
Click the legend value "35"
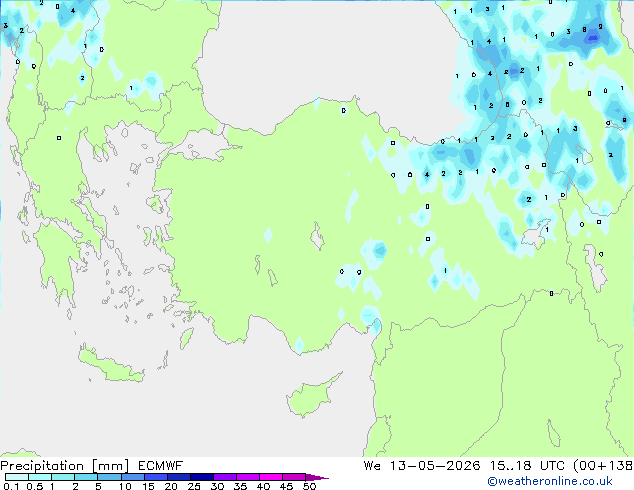tap(240, 486)
